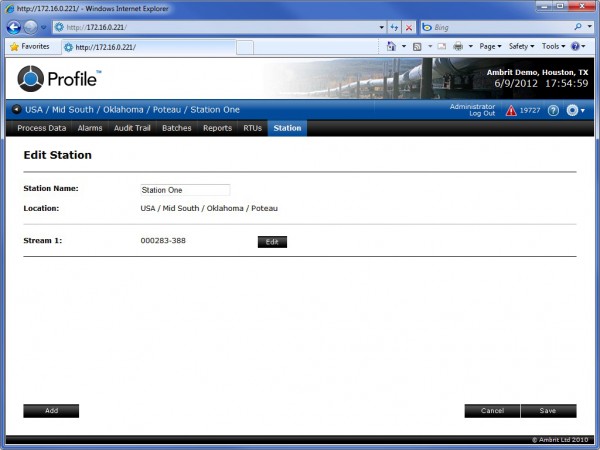Image resolution: width=600 pixels, height=450 pixels.
Task: Click the Log Out link
Action: point(482,114)
